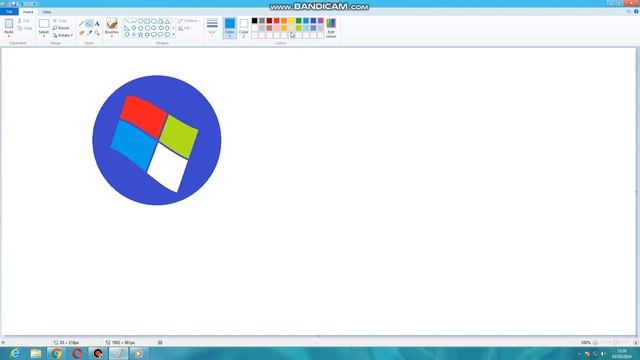The image size is (640, 360).
Task: Choose the Up arrow shape
Action: point(167,28)
